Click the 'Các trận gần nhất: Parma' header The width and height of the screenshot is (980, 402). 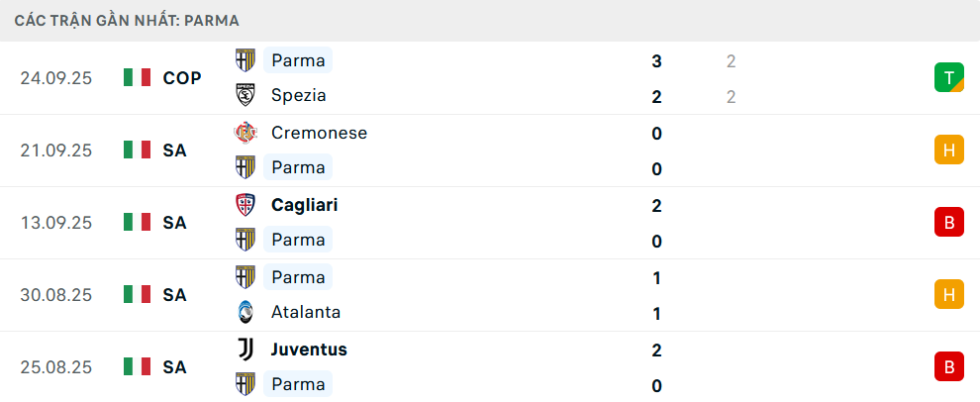[x=127, y=20]
